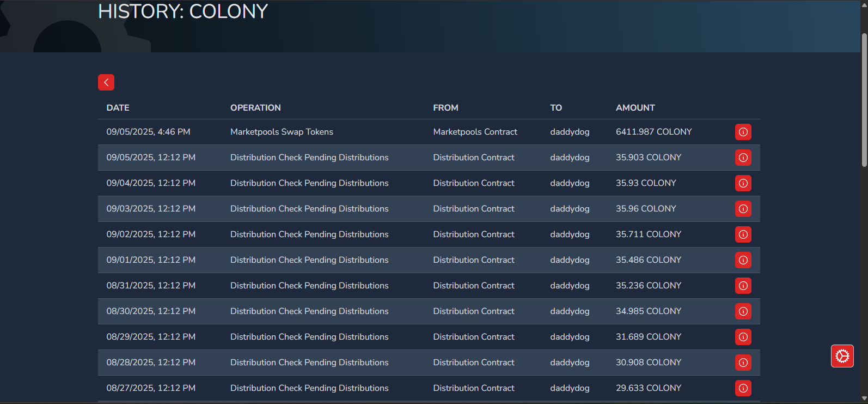Click the AMOUNT column header
This screenshot has width=868, height=404.
(x=635, y=108)
